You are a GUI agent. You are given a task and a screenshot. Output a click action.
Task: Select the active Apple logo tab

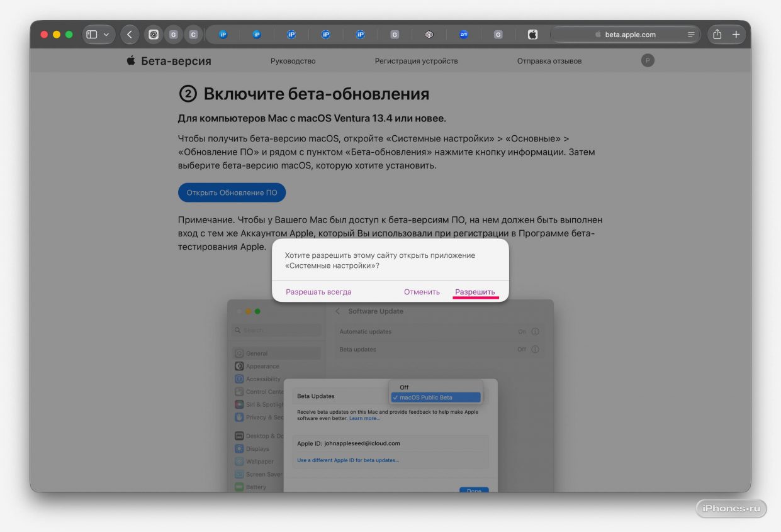coord(532,35)
